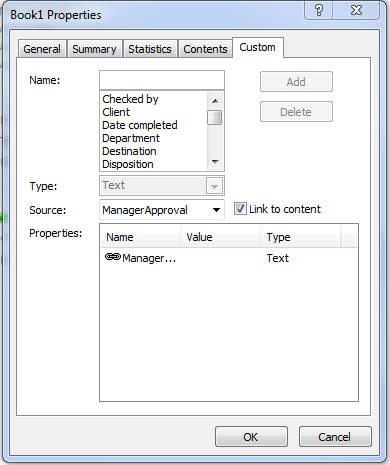Click the name list scrollbar thumb
This screenshot has width=390, height=465.
point(215,118)
